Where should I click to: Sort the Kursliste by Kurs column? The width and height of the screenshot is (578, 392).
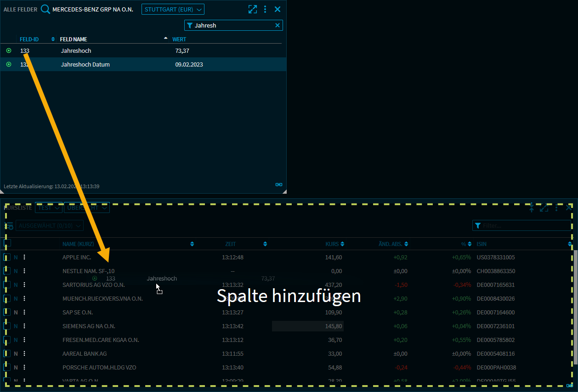[x=334, y=244]
